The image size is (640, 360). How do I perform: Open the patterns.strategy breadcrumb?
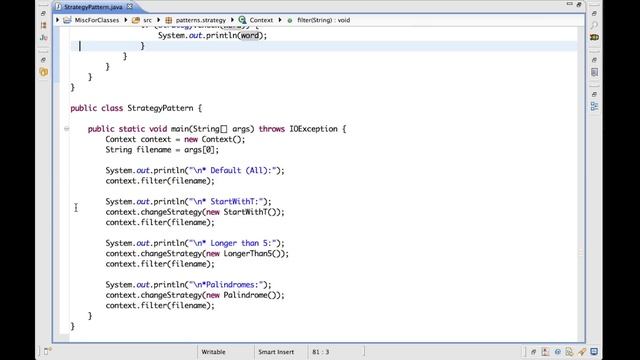pos(201,20)
